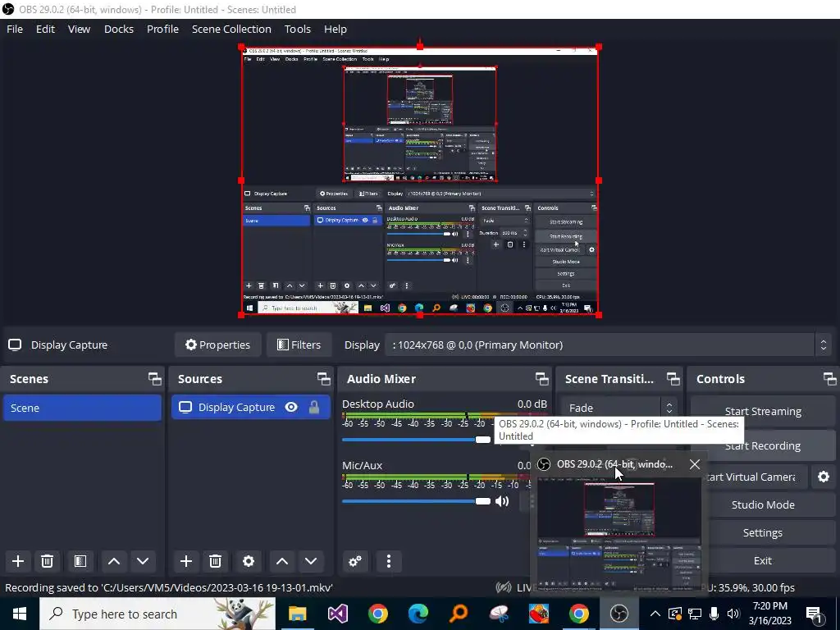
Task: Open Visual Studio from taskbar
Action: (337, 614)
